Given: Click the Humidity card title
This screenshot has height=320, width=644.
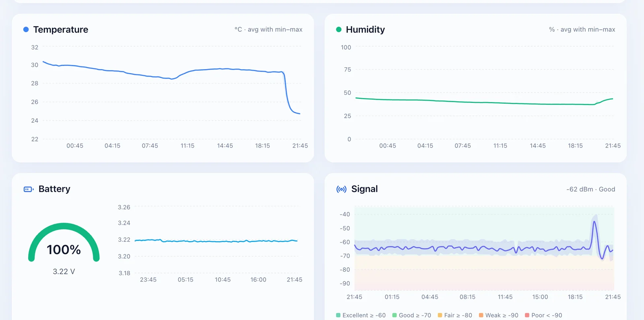Looking at the screenshot, I should [x=365, y=29].
